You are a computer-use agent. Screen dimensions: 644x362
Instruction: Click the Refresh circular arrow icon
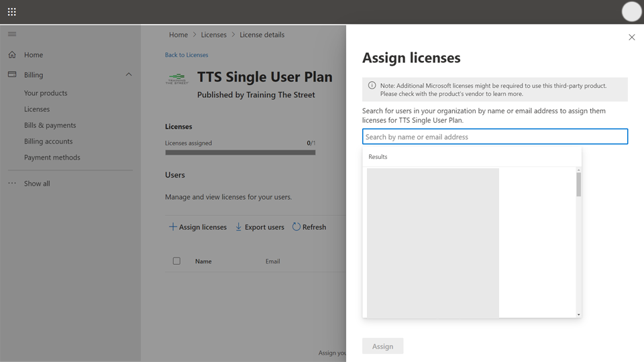(296, 227)
